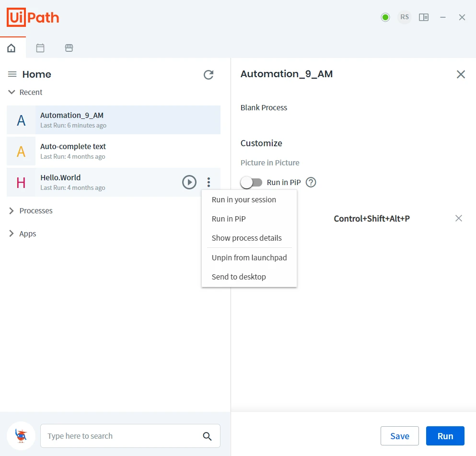Clear the Control+Shift+Alt+P shortcut
This screenshot has height=456, width=476.
[459, 218]
